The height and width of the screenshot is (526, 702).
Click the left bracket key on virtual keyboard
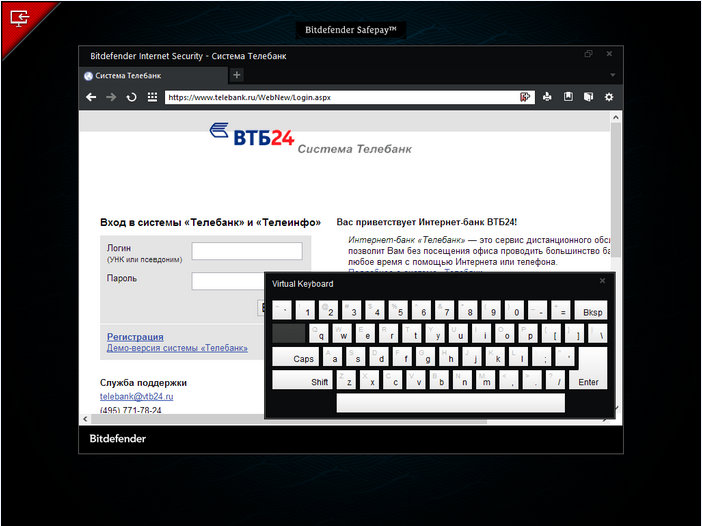coord(552,334)
